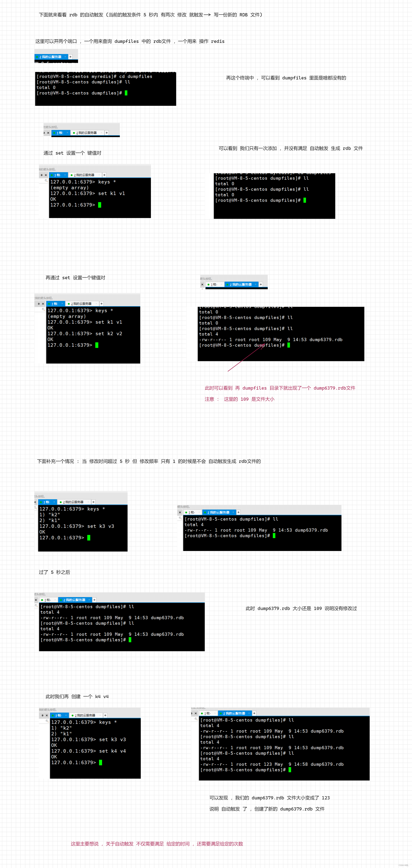Click + button above the terminal under '过了 5 秒之后'
The height and width of the screenshot is (868, 412).
click(94, 600)
